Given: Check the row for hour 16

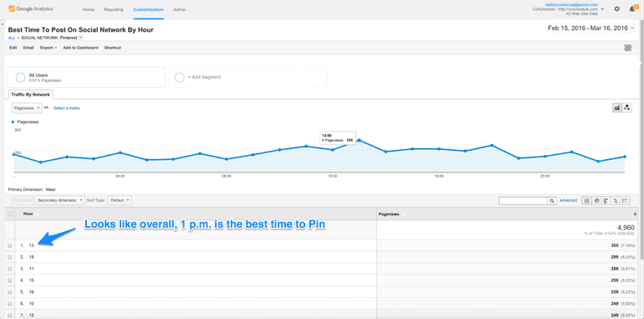Looking at the screenshot, I should point(10,292).
